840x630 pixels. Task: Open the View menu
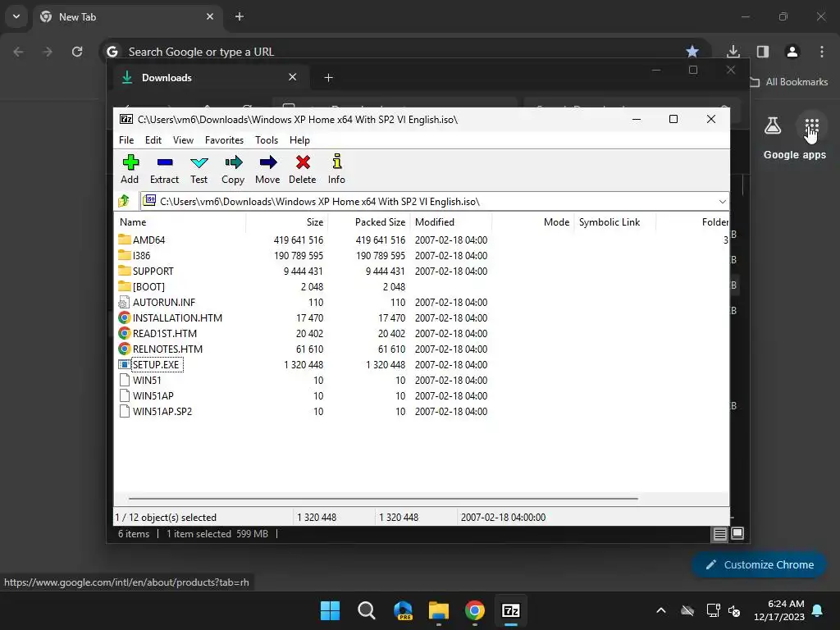point(183,139)
